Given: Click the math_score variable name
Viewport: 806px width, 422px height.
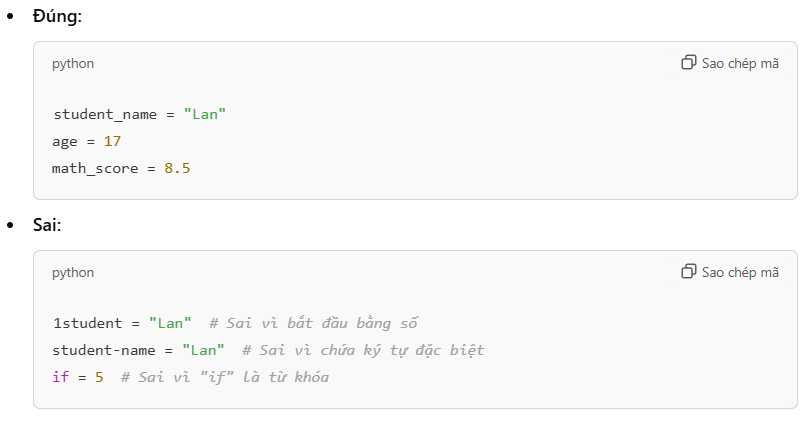Looking at the screenshot, I should (95, 169).
